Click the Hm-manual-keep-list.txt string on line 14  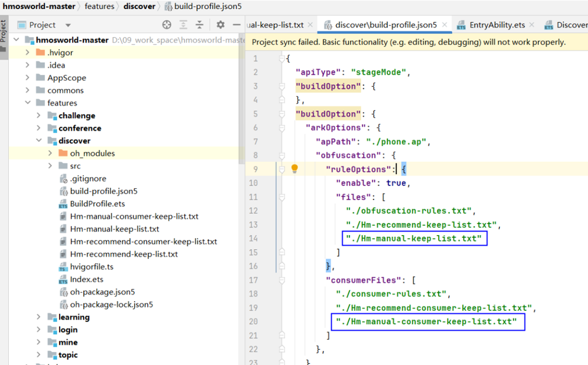pyautogui.click(x=414, y=239)
